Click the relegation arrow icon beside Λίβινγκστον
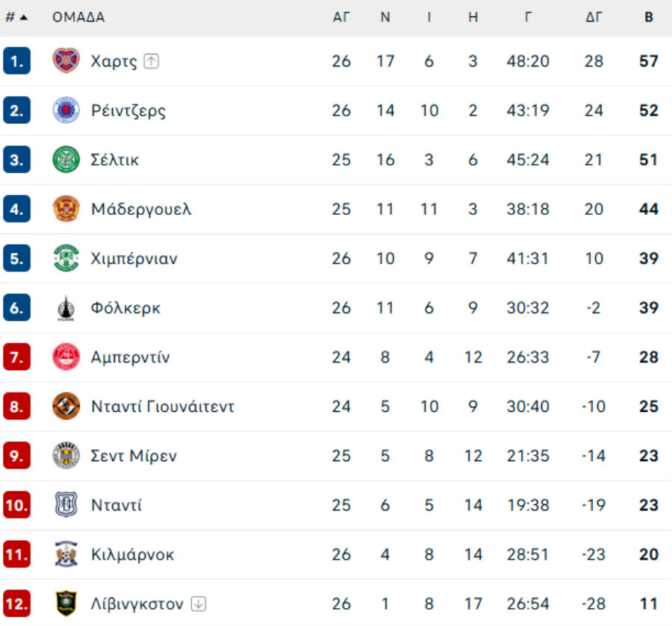 click(198, 603)
